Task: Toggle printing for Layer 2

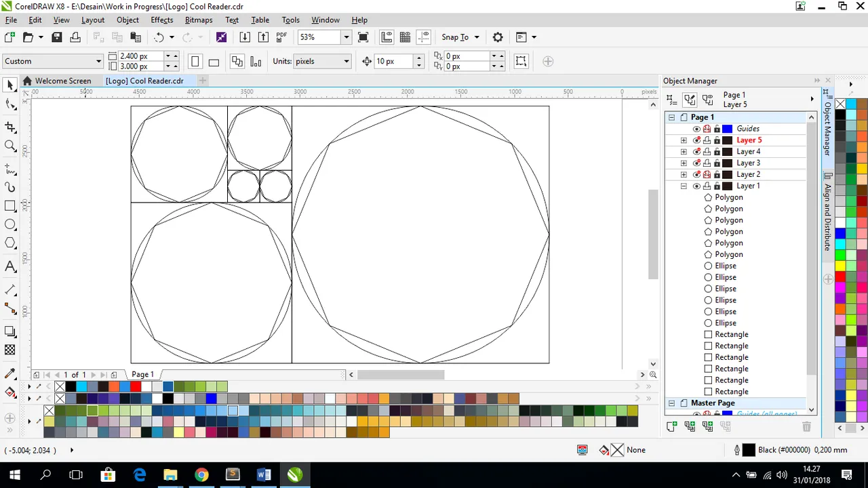Action: [707, 174]
